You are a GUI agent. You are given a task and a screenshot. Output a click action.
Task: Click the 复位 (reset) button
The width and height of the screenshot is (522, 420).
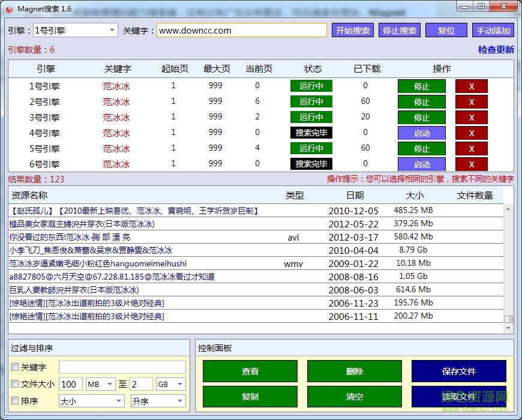[x=446, y=30]
